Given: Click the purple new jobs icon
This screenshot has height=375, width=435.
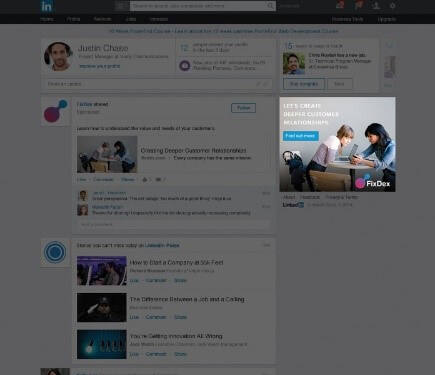Looking at the screenshot, I should point(185,65).
